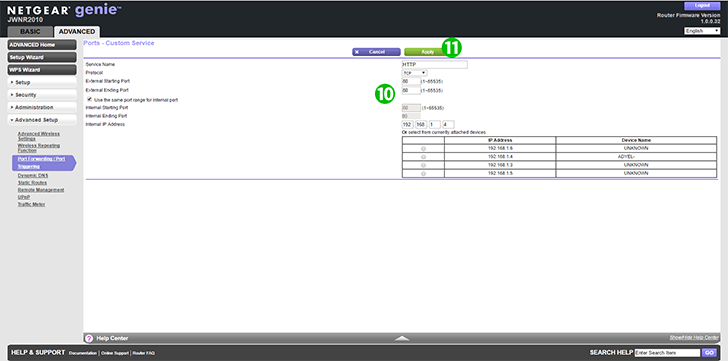Click the Internal Starting Port field
This screenshot has height=361, width=728.
(411, 108)
